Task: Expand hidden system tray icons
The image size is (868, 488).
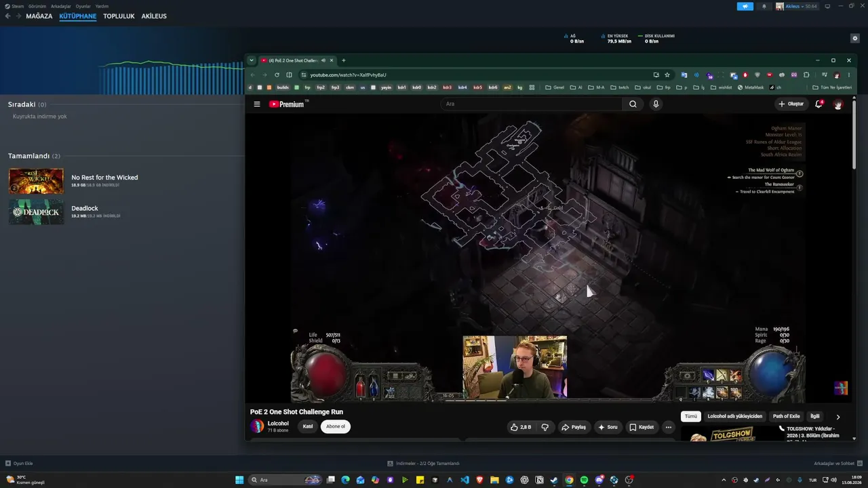Action: click(724, 480)
